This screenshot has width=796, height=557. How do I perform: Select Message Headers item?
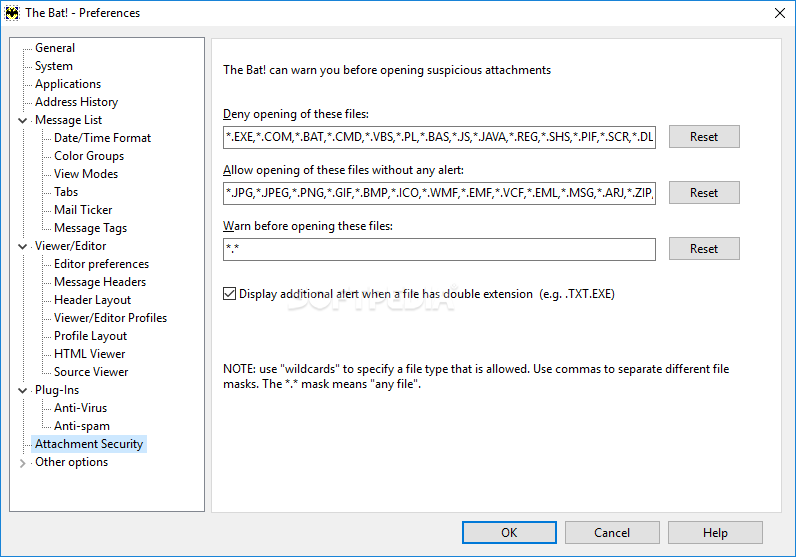(x=100, y=282)
